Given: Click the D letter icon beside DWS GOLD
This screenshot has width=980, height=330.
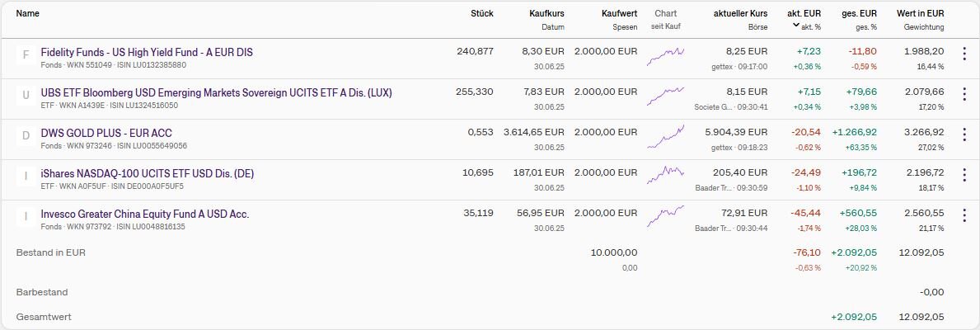Looking at the screenshot, I should (x=26, y=136).
